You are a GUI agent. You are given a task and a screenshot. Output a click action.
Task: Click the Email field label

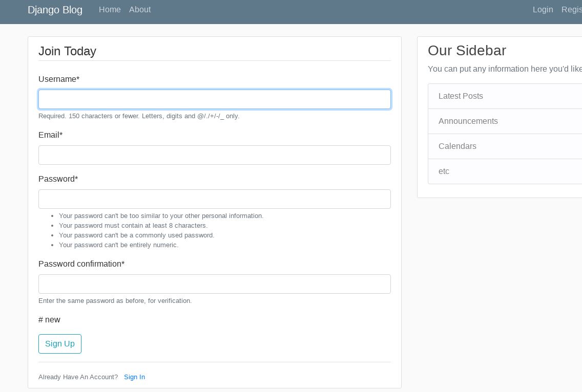pos(50,135)
